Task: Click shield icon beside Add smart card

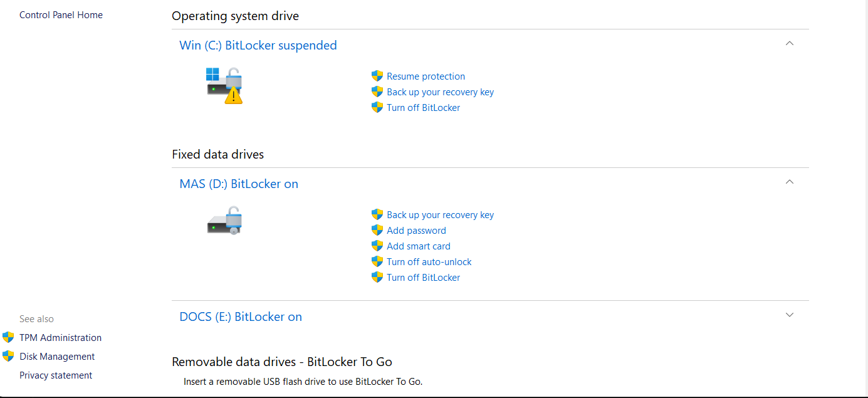Action: pos(377,246)
